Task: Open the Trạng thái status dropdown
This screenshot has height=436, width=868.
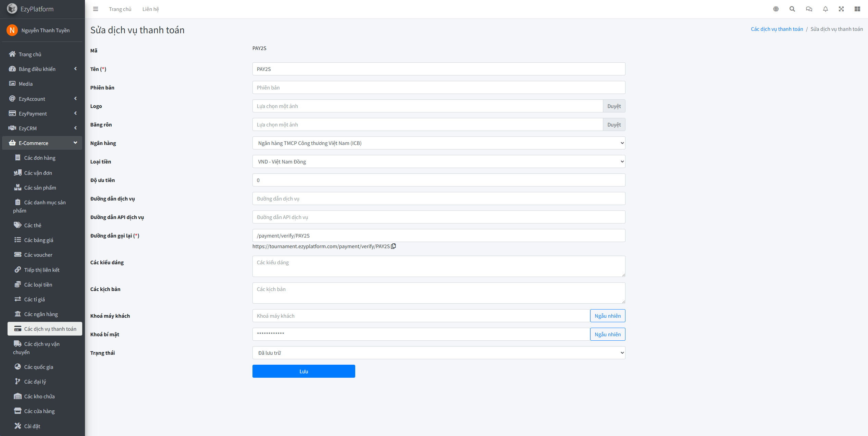Action: (x=438, y=353)
